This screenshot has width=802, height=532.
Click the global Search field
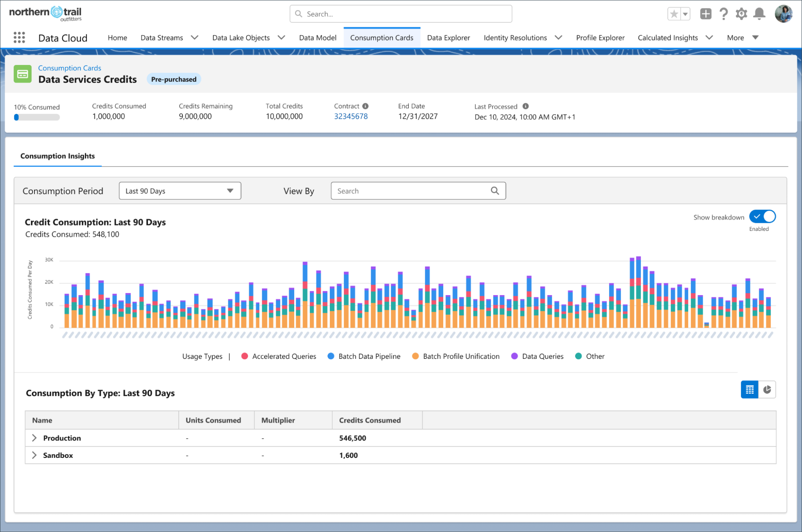click(x=401, y=14)
